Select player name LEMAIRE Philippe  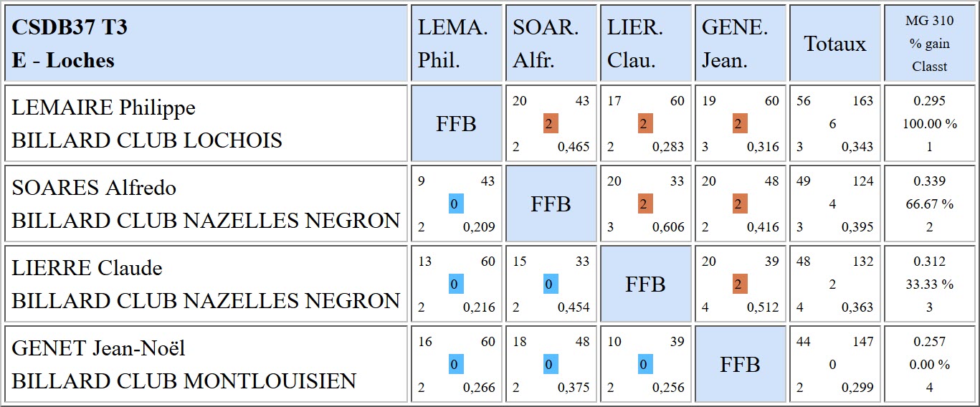(104, 107)
